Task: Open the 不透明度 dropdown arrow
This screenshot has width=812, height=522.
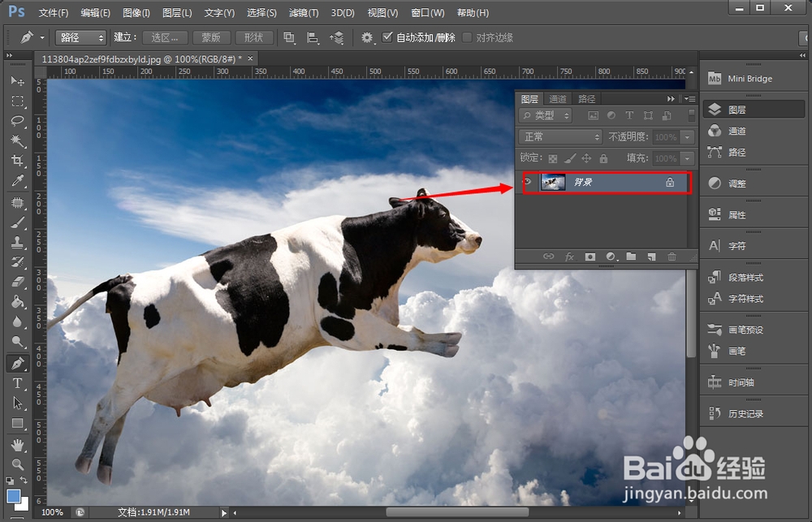Action: (x=687, y=137)
